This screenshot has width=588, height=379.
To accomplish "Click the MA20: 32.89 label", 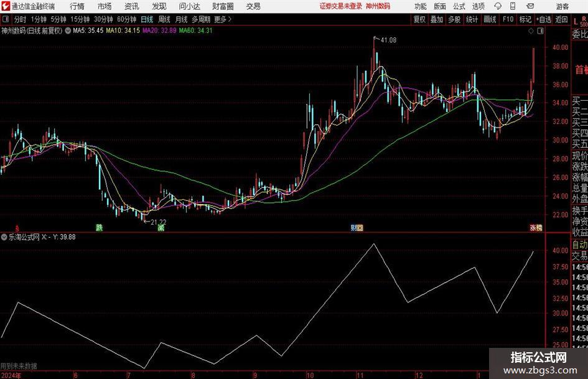I will 159,30.
